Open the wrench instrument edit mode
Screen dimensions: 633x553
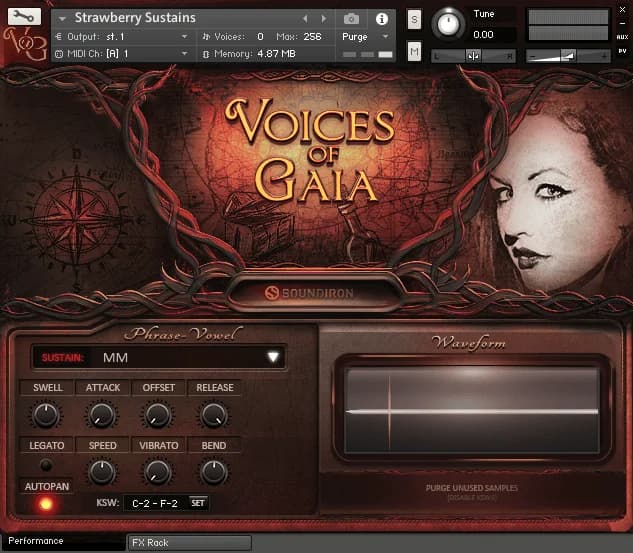(24, 16)
